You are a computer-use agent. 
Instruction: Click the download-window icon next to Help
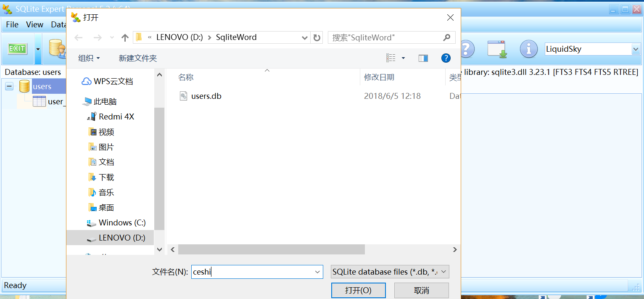pos(497,49)
